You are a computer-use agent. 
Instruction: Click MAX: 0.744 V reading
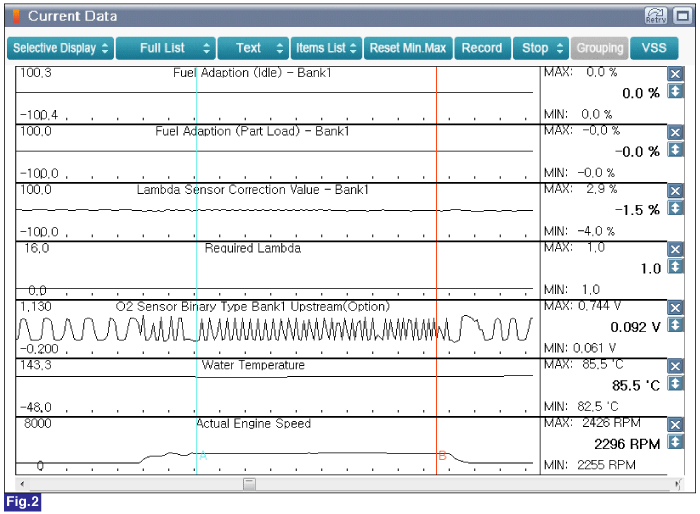tap(583, 306)
